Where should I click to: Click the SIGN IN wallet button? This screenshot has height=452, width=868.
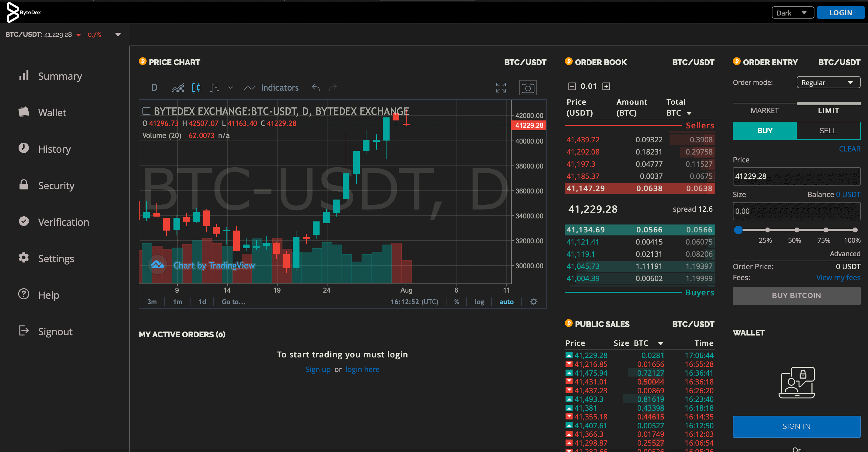796,426
